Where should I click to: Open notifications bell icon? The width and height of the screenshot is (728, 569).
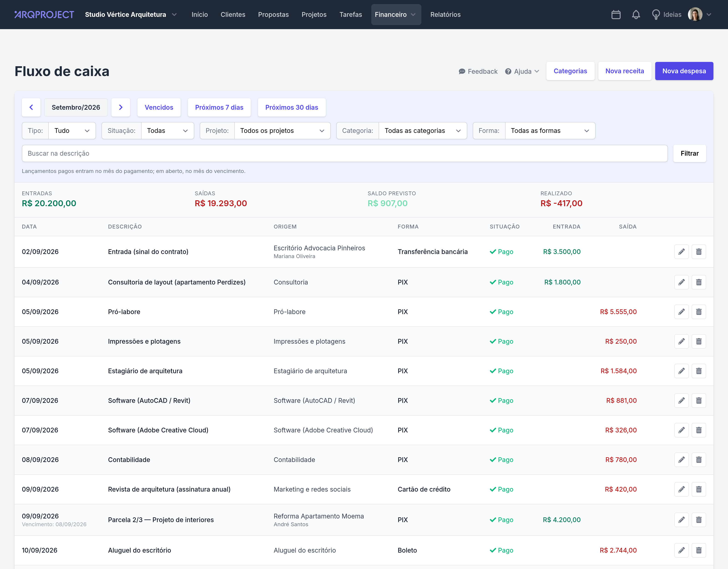pyautogui.click(x=636, y=15)
